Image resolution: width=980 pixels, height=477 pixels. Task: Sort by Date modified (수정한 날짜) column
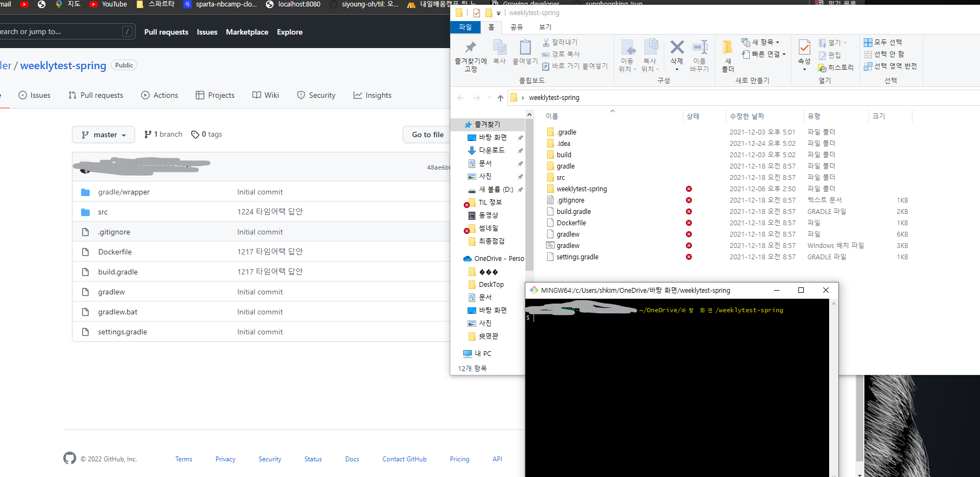point(747,116)
